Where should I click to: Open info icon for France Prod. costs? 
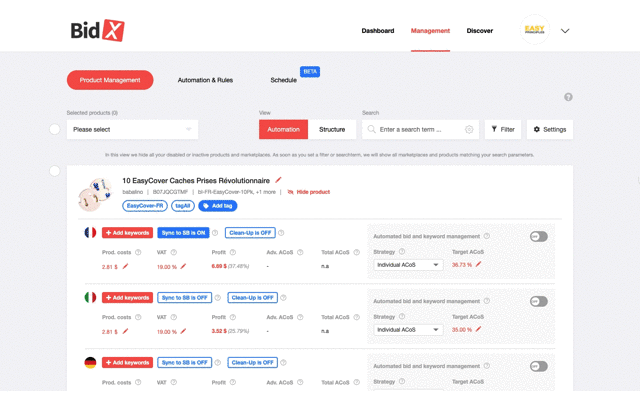coord(138,252)
